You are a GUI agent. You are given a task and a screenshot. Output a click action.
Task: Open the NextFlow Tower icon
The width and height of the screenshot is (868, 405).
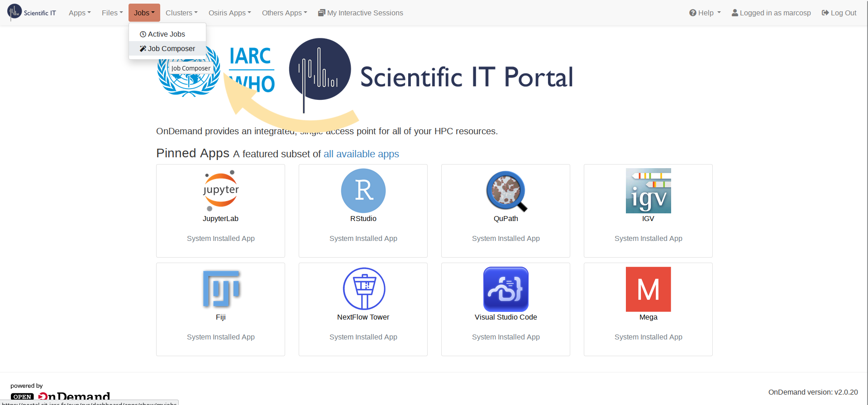363,289
